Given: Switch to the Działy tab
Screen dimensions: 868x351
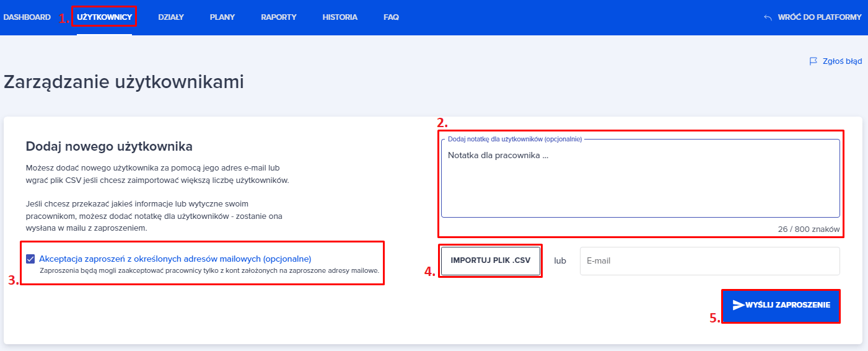Looking at the screenshot, I should pos(171,17).
